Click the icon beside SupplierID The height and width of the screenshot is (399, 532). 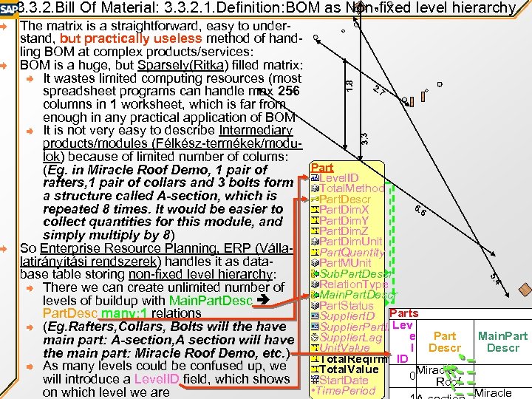click(315, 316)
